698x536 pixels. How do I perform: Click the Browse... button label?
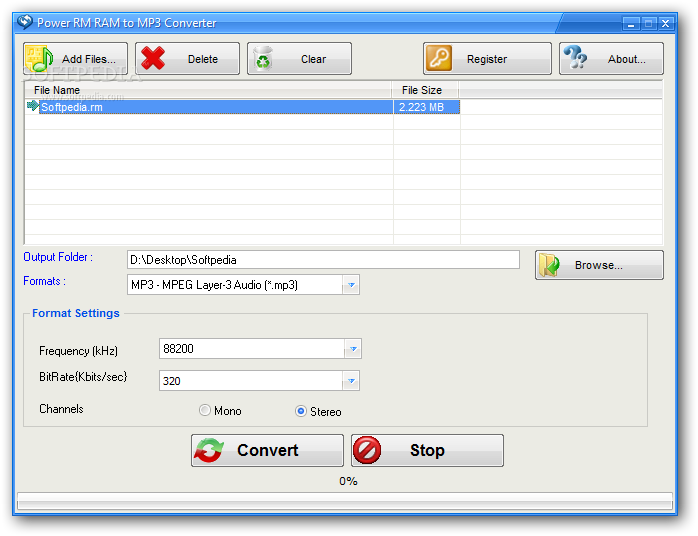pos(598,265)
